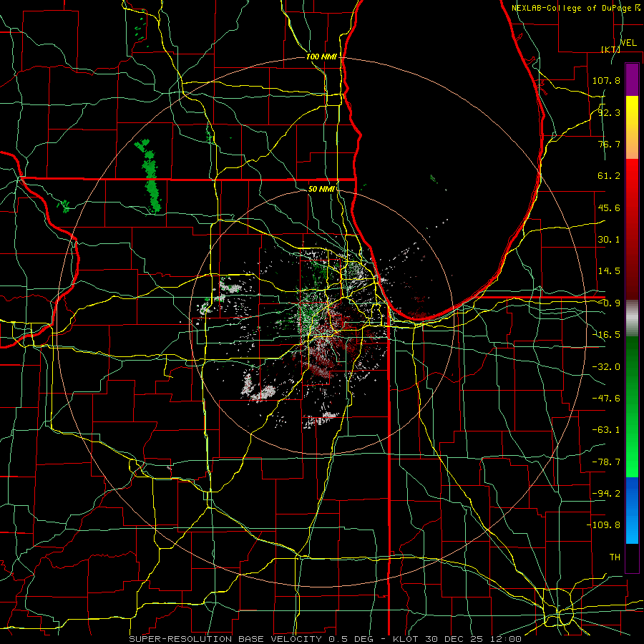Click the 'TH' threshold label in legend
Screen dimensions: 644x644
[615, 557]
